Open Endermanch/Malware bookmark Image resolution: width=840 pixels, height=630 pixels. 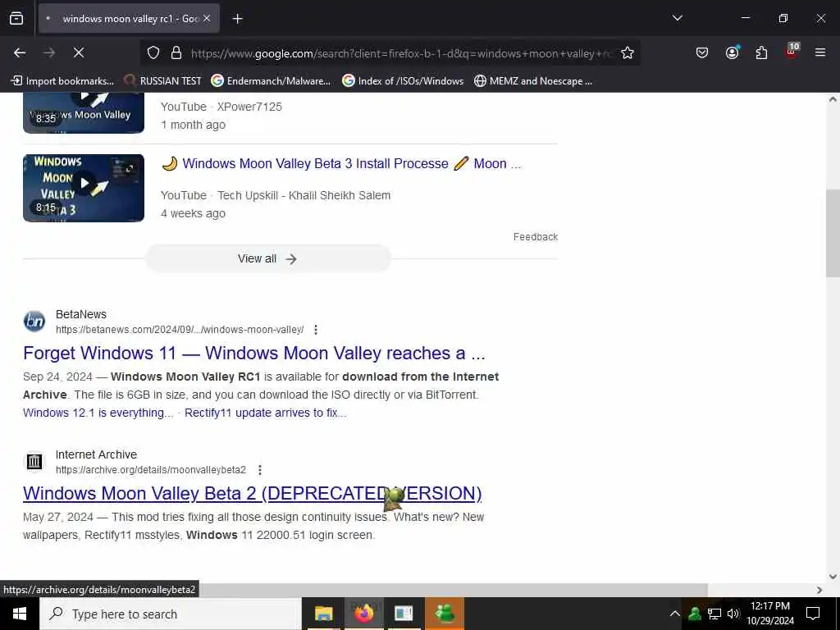[x=271, y=81]
